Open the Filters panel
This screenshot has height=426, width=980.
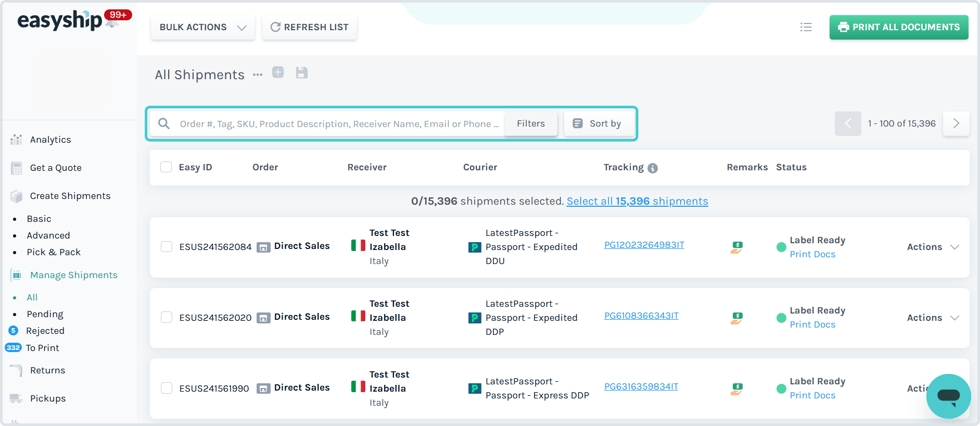[x=531, y=123]
